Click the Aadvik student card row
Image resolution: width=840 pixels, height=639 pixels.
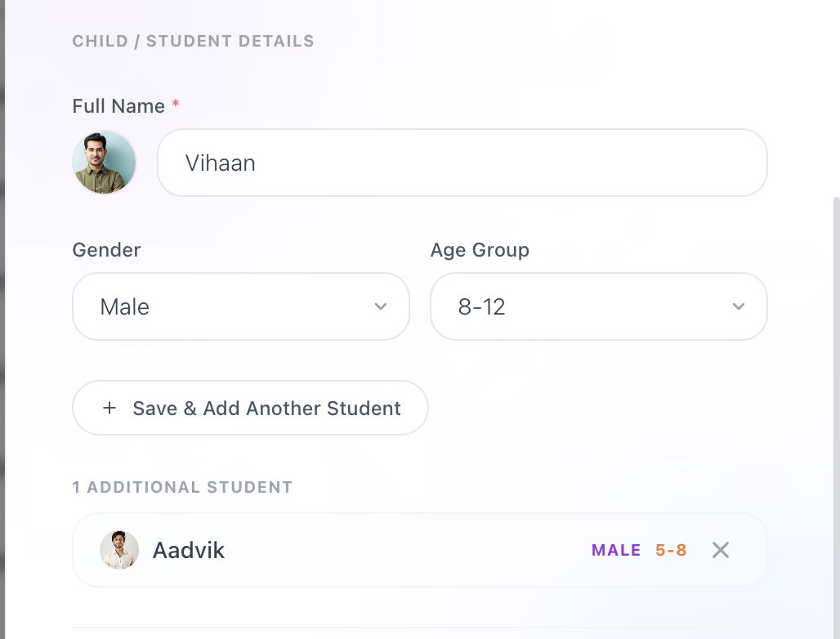(x=420, y=550)
